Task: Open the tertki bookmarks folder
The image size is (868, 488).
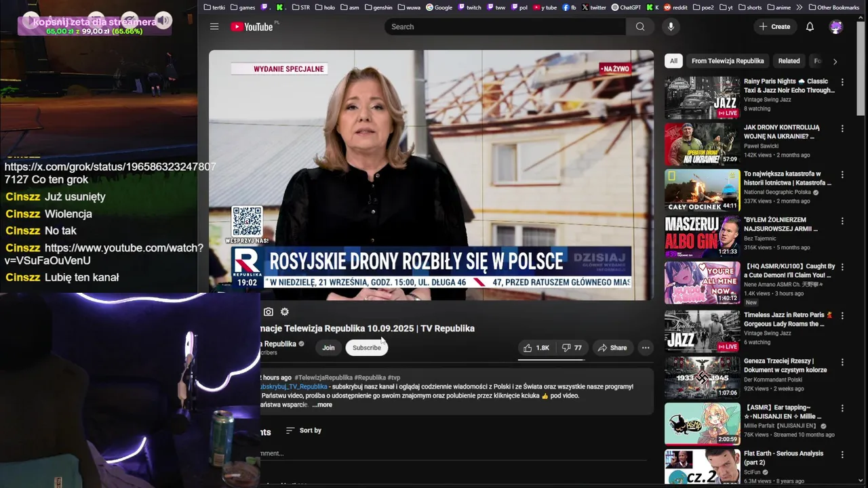Action: 214,7
